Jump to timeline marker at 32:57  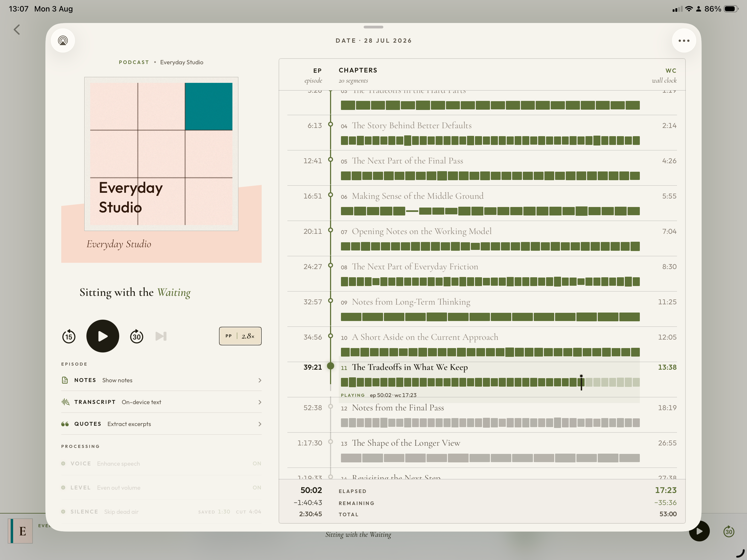click(x=331, y=301)
